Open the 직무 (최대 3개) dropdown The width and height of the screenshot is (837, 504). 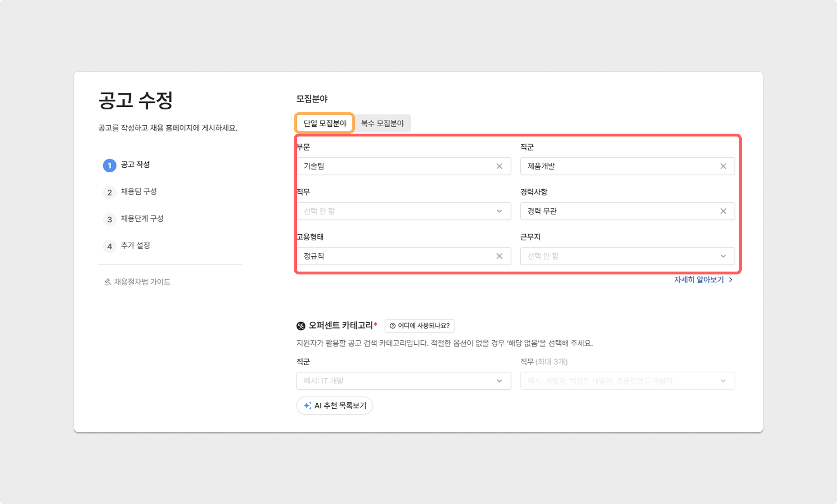[627, 381]
